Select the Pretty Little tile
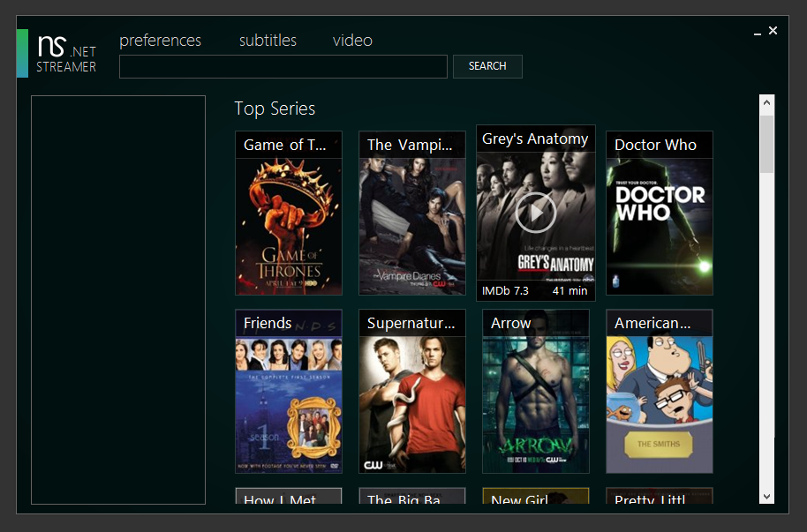This screenshot has width=807, height=532. [x=660, y=496]
